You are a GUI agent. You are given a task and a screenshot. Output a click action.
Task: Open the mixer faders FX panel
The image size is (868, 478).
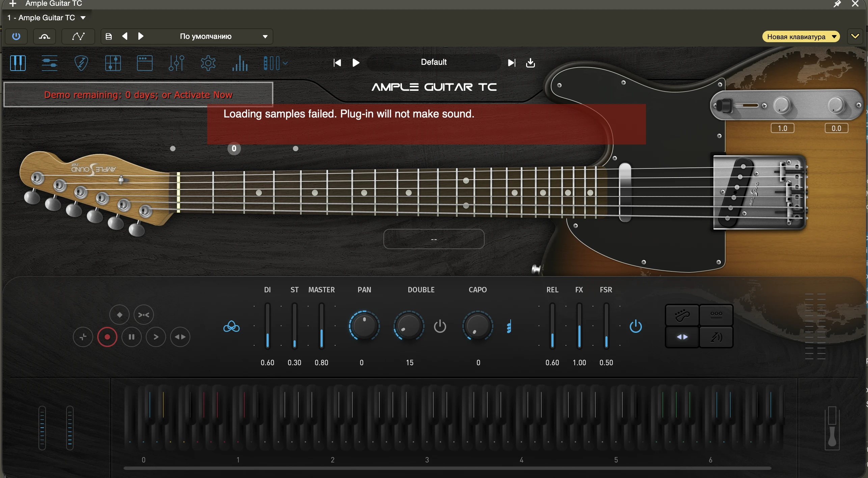[x=176, y=63]
